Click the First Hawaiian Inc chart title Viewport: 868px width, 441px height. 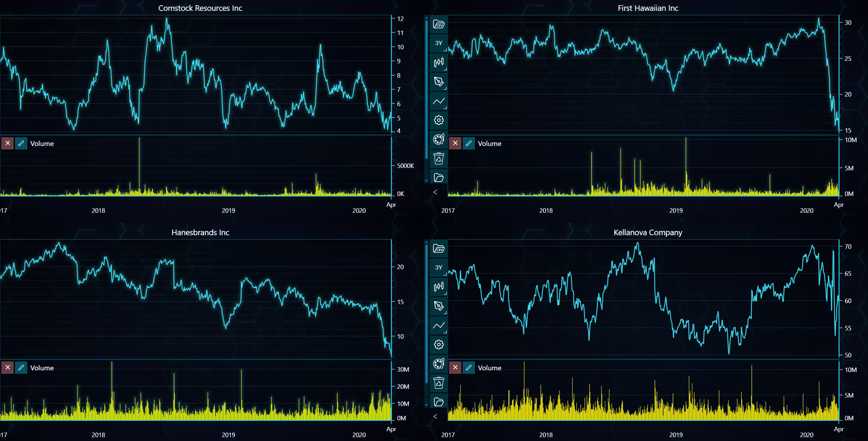point(648,8)
